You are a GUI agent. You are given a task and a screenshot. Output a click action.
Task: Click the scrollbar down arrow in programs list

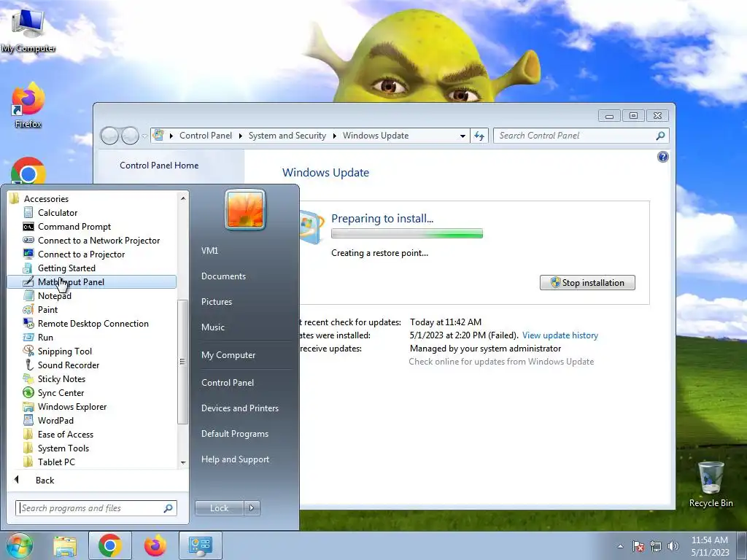tap(183, 463)
